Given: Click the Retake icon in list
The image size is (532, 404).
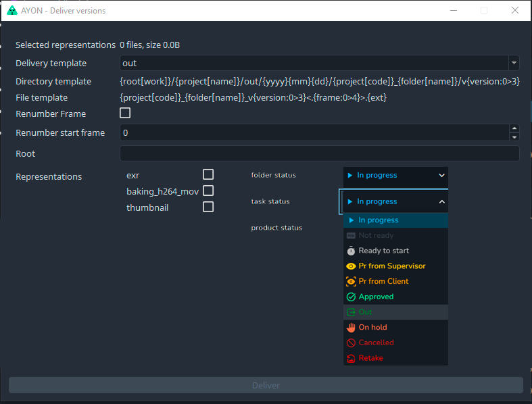Looking at the screenshot, I should coord(351,358).
